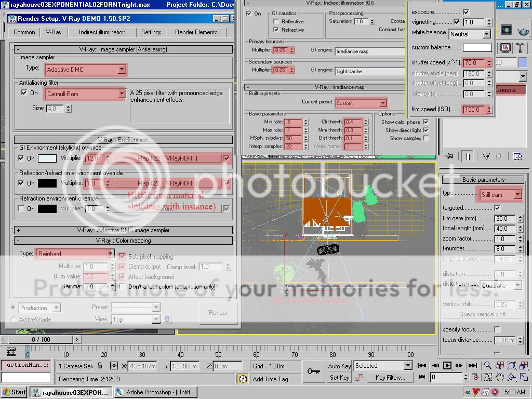Click the Set Key button
532x399 pixels.
click(339, 377)
